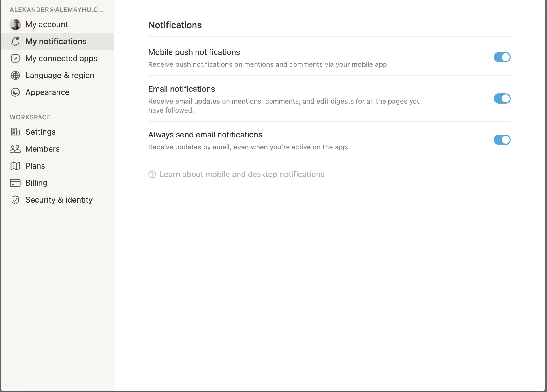Click the user profile avatar picture
Image resolution: width=547 pixels, height=392 pixels.
(x=16, y=24)
